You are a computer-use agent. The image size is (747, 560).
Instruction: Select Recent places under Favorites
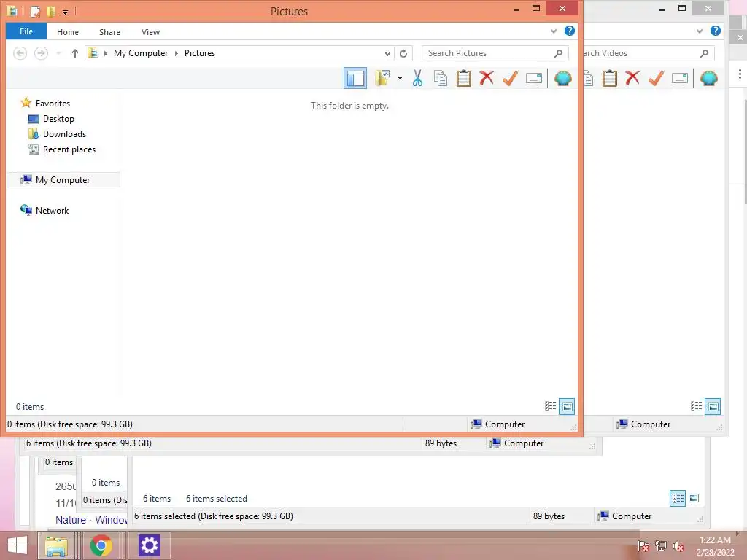[62, 149]
